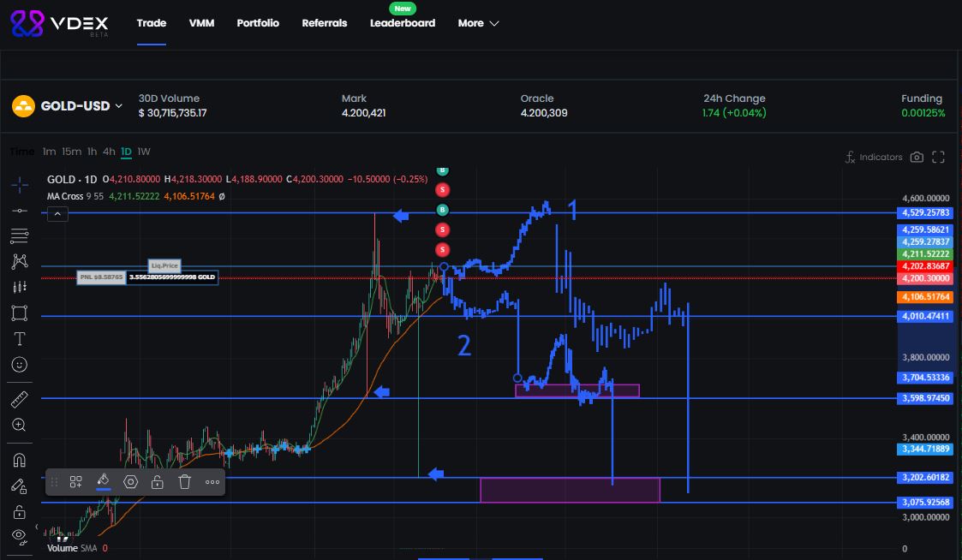Expand the More menu
The width and height of the screenshot is (962, 560).
[478, 23]
